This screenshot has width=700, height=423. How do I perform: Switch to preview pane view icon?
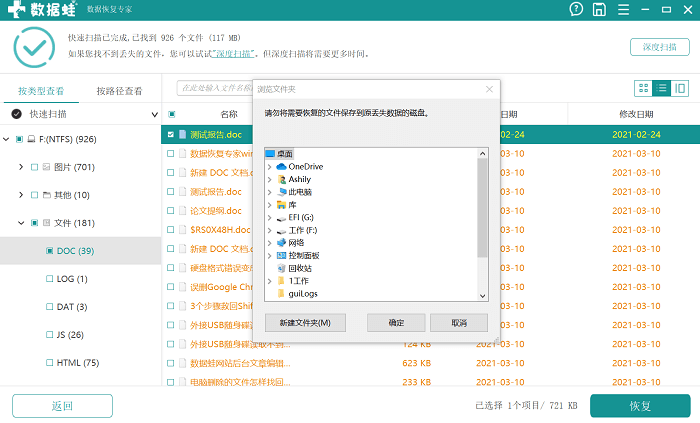[680, 88]
